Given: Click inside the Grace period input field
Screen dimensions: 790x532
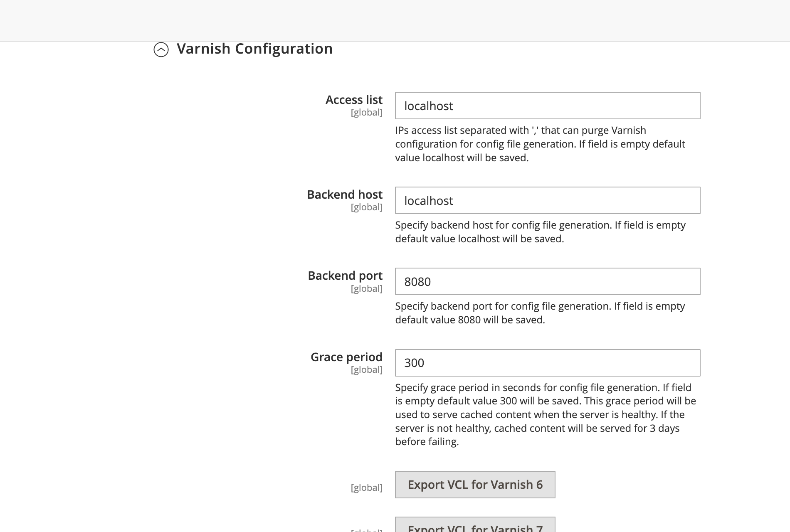Looking at the screenshot, I should tap(547, 363).
